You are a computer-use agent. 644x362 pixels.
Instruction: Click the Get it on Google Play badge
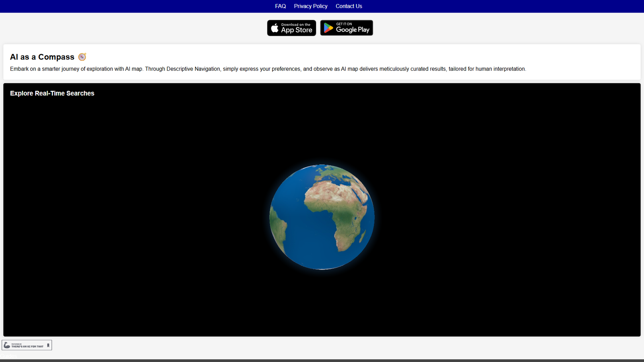(x=347, y=28)
